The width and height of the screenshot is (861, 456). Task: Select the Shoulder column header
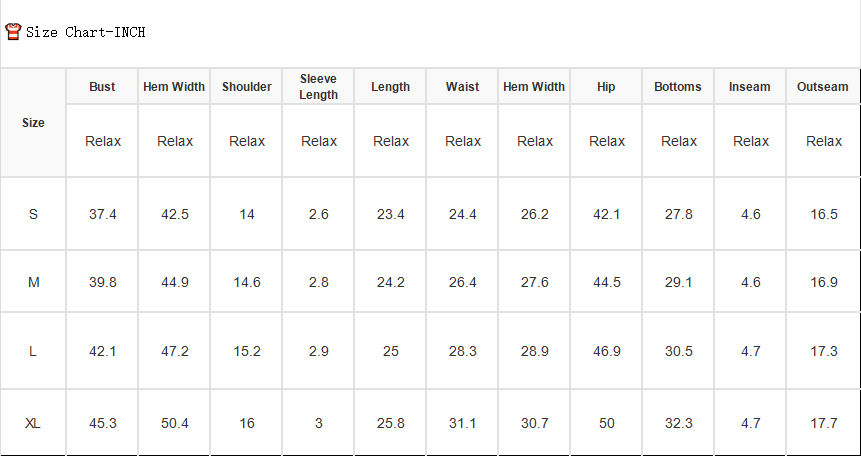(x=247, y=87)
